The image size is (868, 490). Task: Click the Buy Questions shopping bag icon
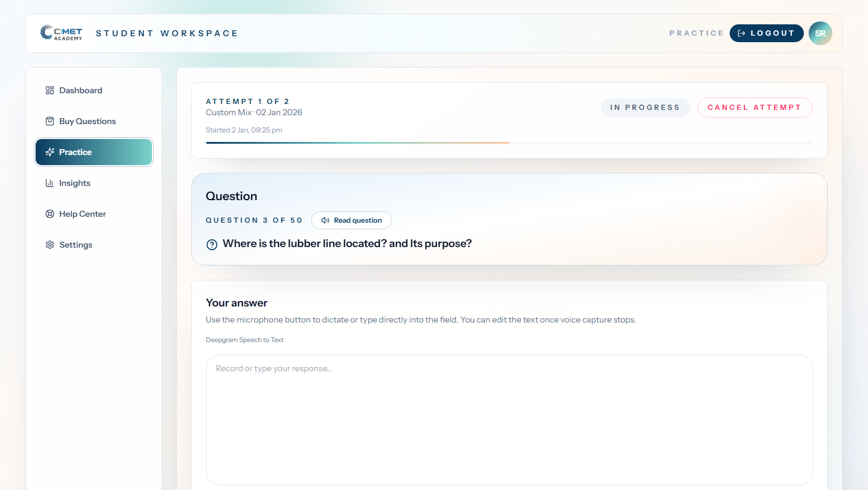(50, 121)
